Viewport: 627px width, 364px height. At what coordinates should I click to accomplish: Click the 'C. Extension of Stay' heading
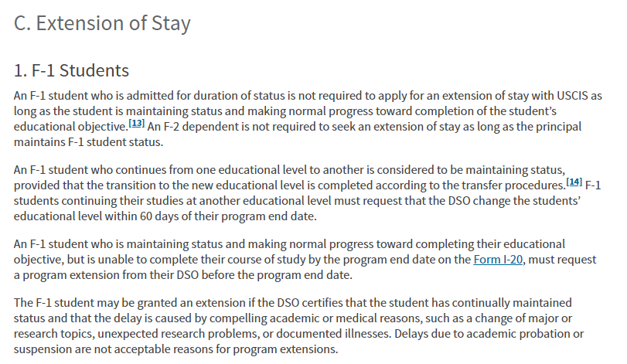click(102, 23)
